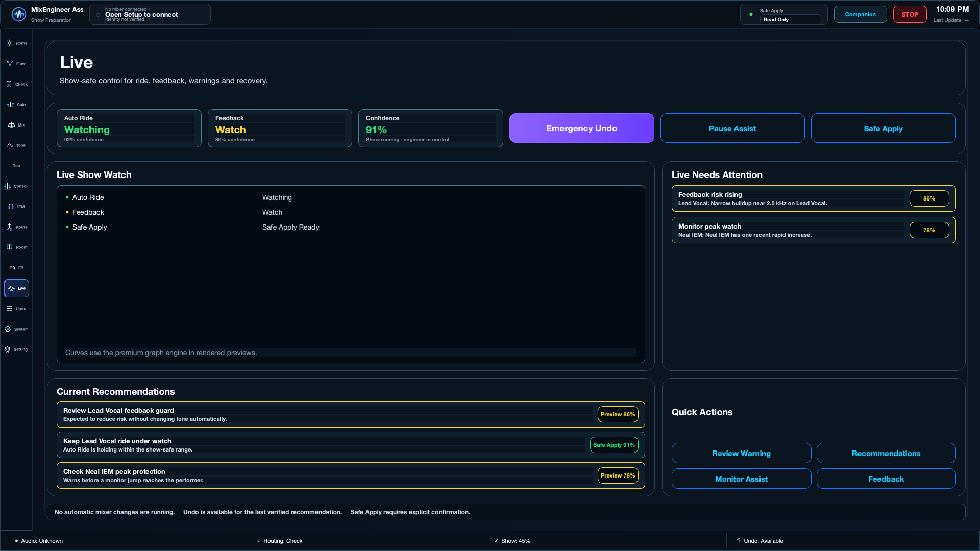The height and width of the screenshot is (551, 980).
Task: Go to the Check sidebar item
Action: pyautogui.click(x=16, y=84)
